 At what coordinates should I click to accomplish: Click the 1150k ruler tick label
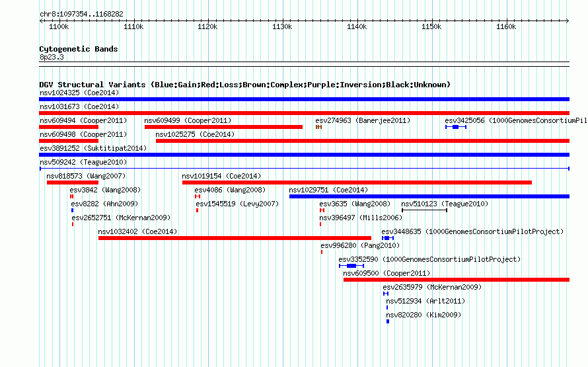(431, 27)
